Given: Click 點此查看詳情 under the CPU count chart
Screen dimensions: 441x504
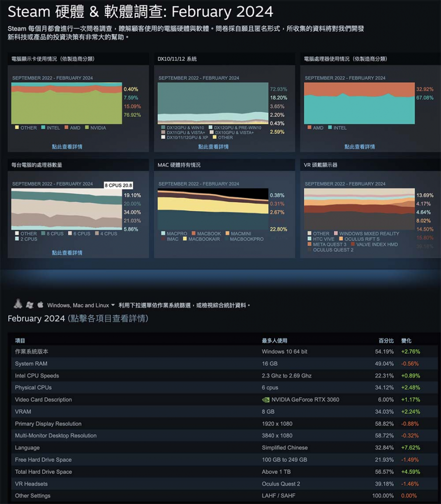Looking at the screenshot, I should click(x=67, y=252).
